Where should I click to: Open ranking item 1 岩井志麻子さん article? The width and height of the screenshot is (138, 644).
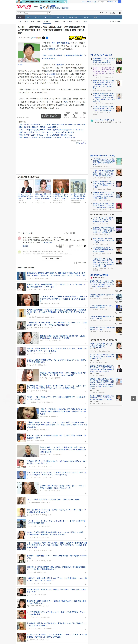[104, 60]
